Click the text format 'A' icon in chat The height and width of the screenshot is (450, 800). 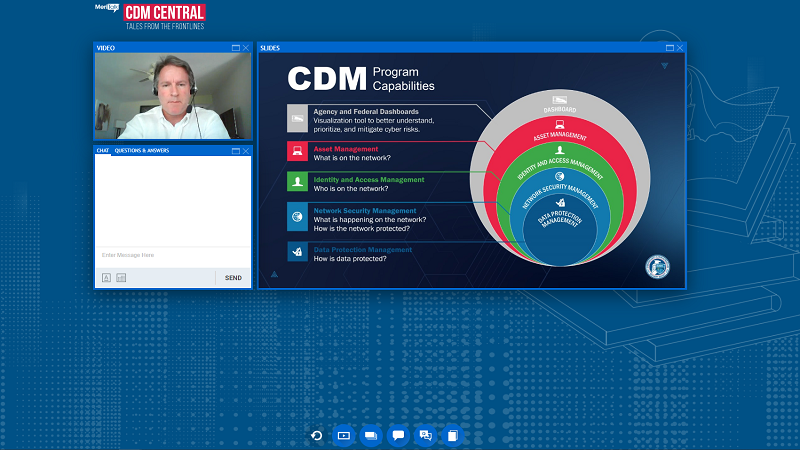(x=105, y=278)
